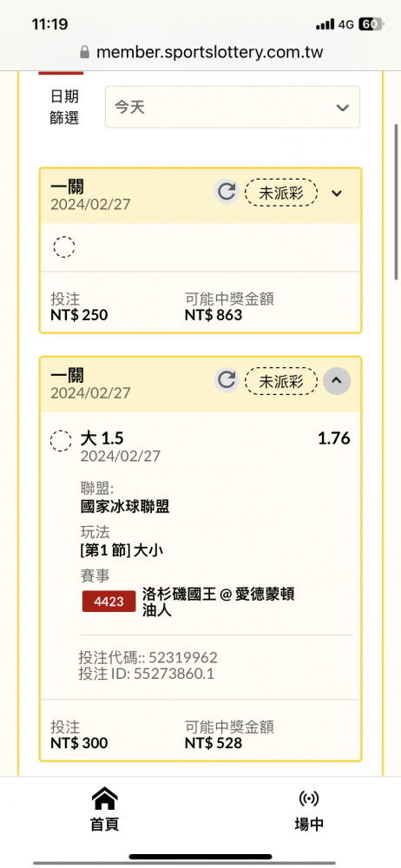Tap the battery indicator in status bar

(x=370, y=24)
